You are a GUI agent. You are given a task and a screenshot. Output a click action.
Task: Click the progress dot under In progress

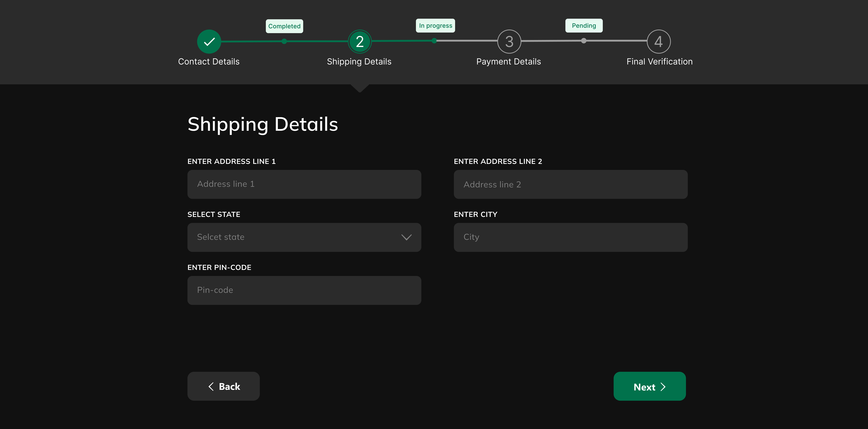pos(434,41)
